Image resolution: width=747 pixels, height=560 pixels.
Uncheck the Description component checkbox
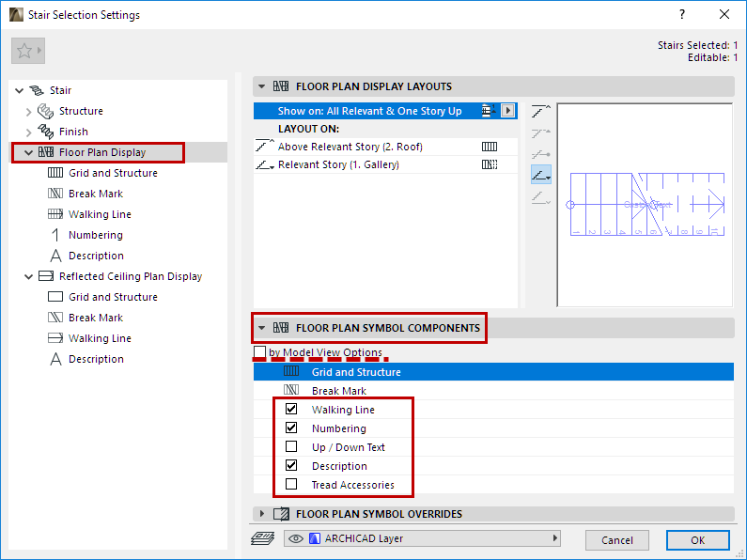pyautogui.click(x=291, y=465)
